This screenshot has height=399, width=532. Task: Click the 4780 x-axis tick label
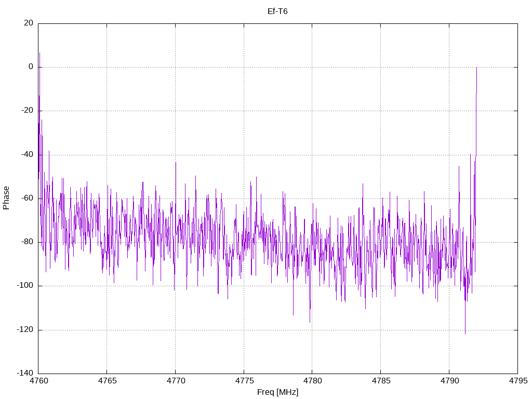tap(312, 381)
